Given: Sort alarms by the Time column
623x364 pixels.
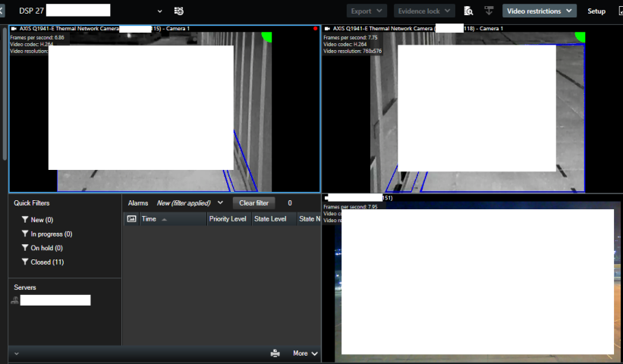Looking at the screenshot, I should pyautogui.click(x=149, y=218).
